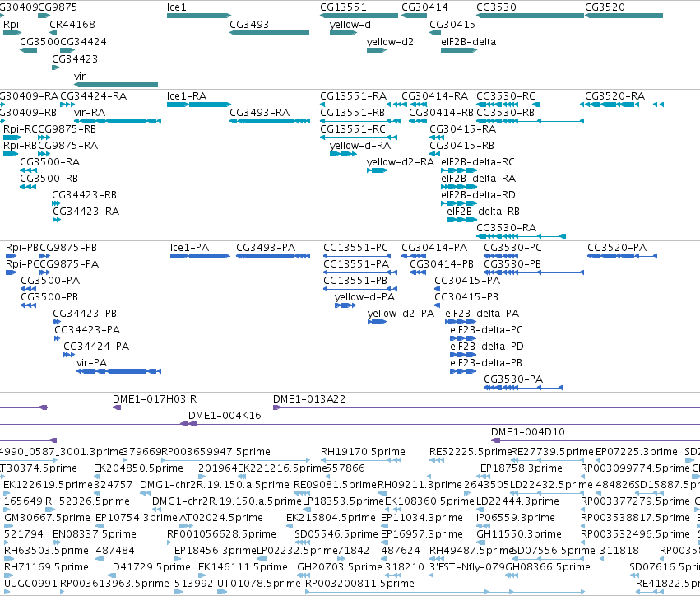
Task: Select the CG3530-PA protein label
Action: 513,379
